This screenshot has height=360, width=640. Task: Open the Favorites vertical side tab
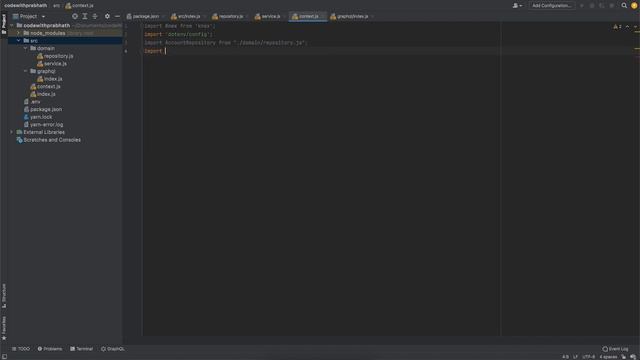pyautogui.click(x=4, y=328)
